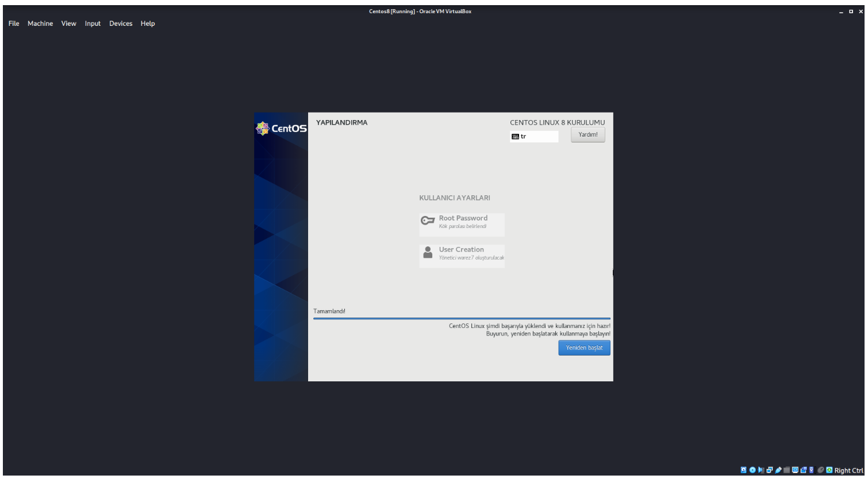
Task: Click the shared folders status icon
Action: click(786, 470)
